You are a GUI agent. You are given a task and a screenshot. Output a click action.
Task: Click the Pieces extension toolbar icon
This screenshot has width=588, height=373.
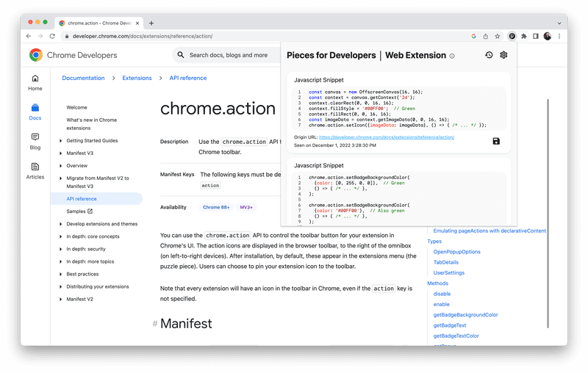pyautogui.click(x=512, y=36)
